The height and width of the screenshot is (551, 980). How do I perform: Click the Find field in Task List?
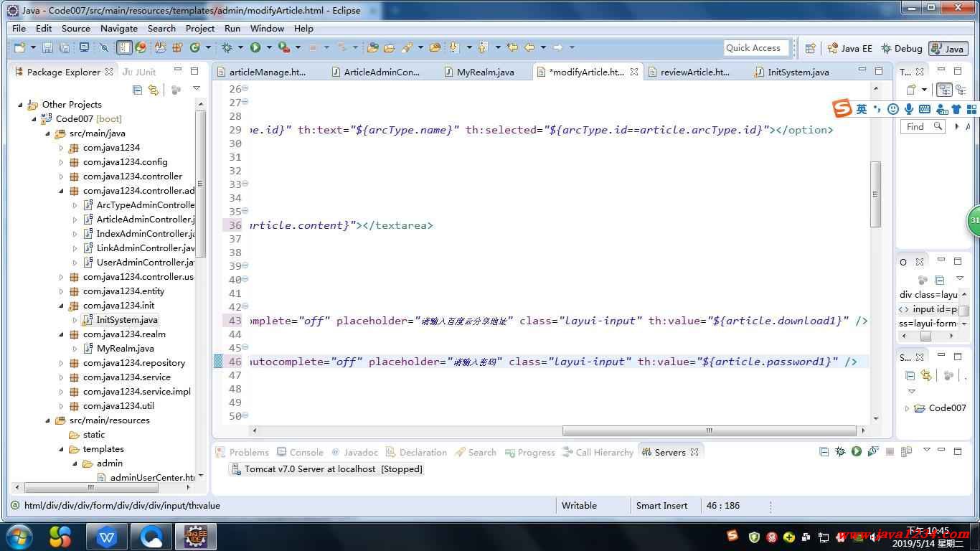tap(923, 126)
